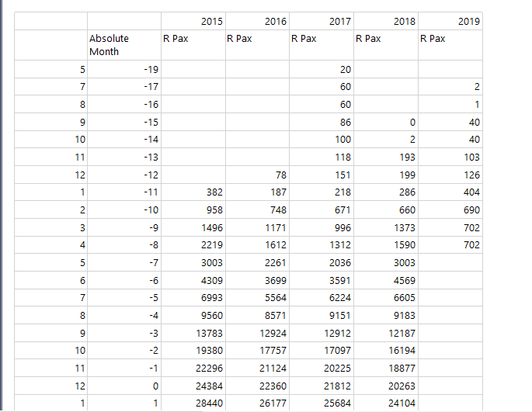Click the cell with value 24384

(193, 386)
